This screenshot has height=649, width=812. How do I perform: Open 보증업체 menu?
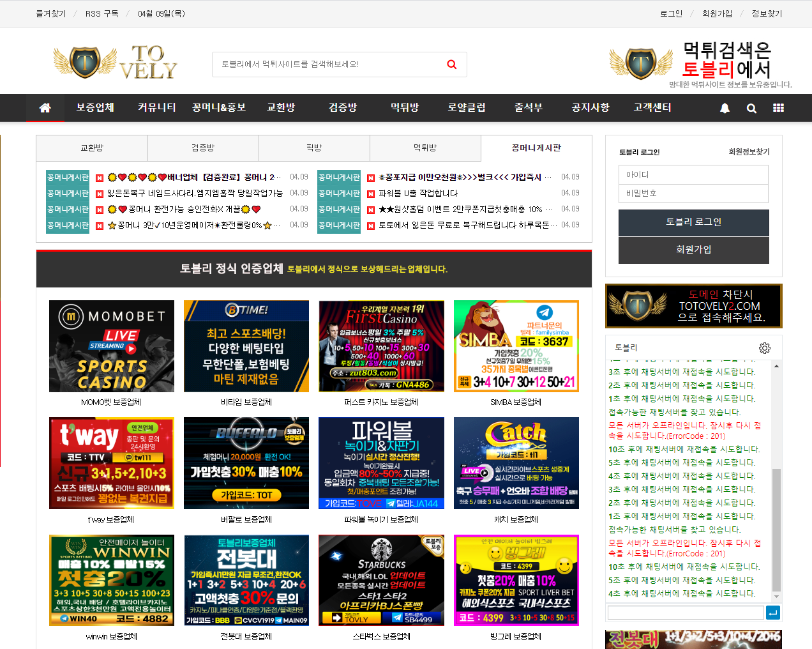[x=95, y=107]
